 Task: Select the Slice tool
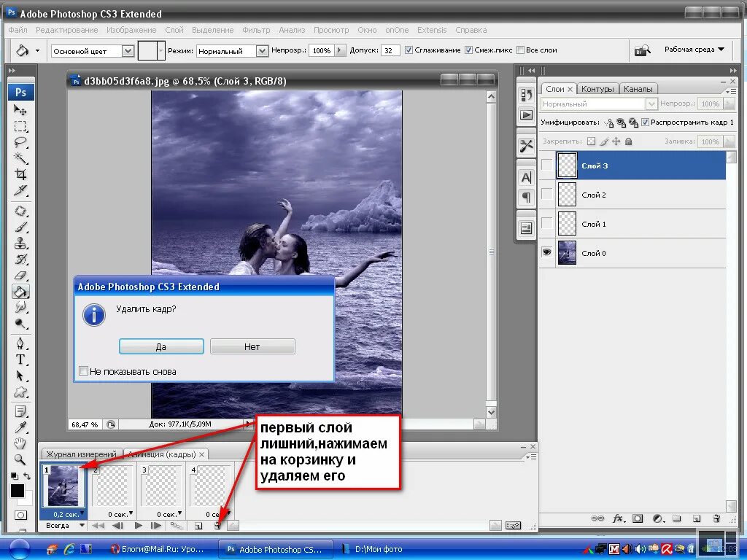(x=20, y=190)
